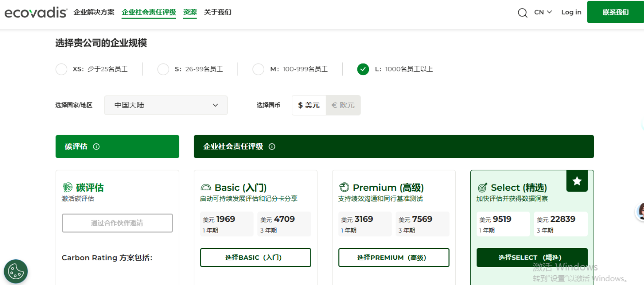644x285 pixels.
Task: Choose Premium 3 年期 price 美元 7569
Action: (x=422, y=224)
